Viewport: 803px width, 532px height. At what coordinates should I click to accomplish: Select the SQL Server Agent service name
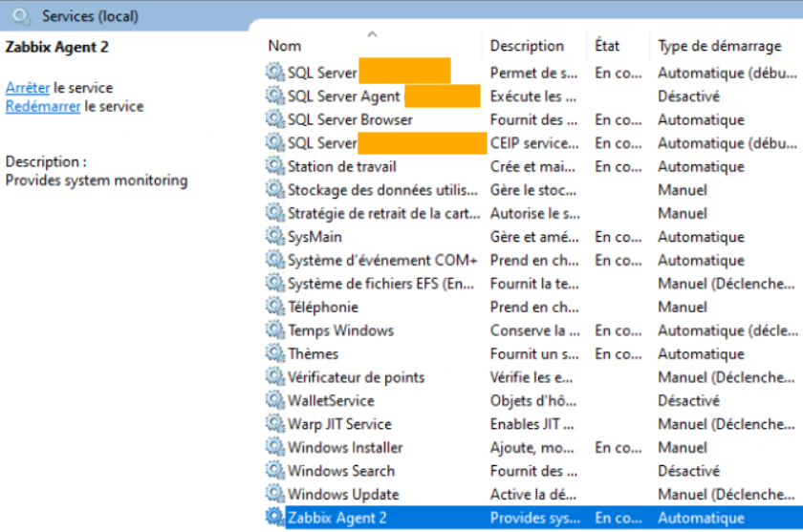[343, 96]
